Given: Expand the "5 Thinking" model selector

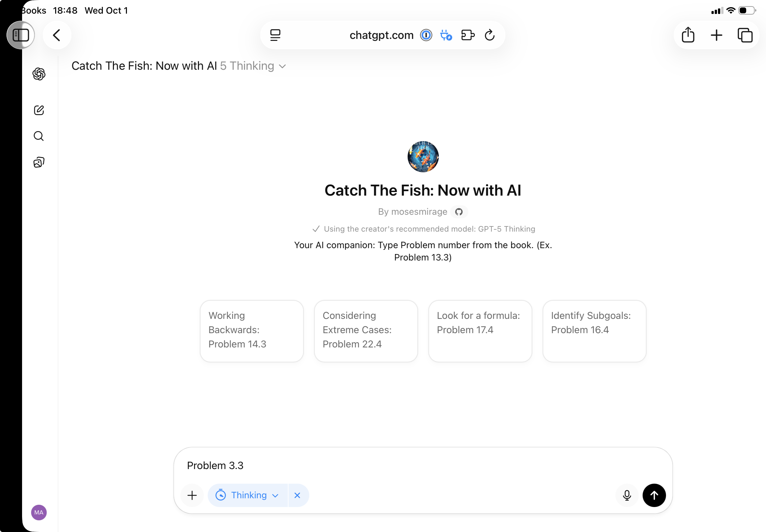Looking at the screenshot, I should point(252,66).
